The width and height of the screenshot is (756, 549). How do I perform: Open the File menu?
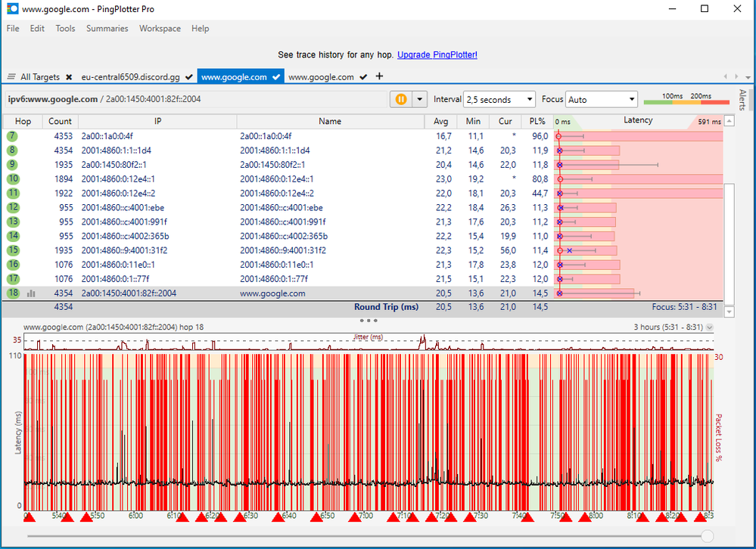tap(13, 29)
